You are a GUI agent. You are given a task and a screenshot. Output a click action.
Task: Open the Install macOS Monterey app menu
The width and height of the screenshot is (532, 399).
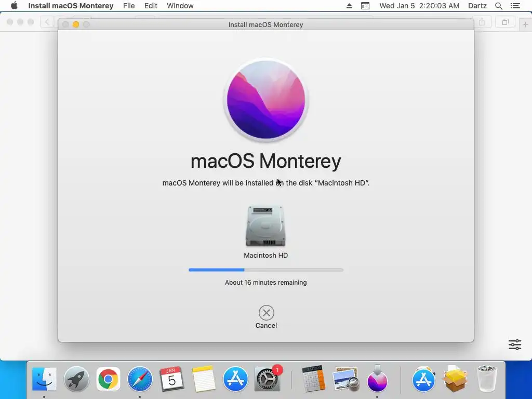point(71,6)
